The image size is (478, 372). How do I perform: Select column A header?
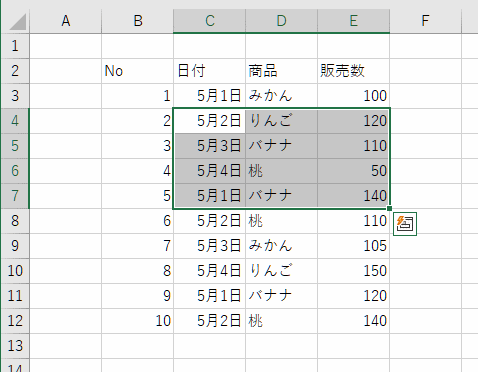click(65, 21)
